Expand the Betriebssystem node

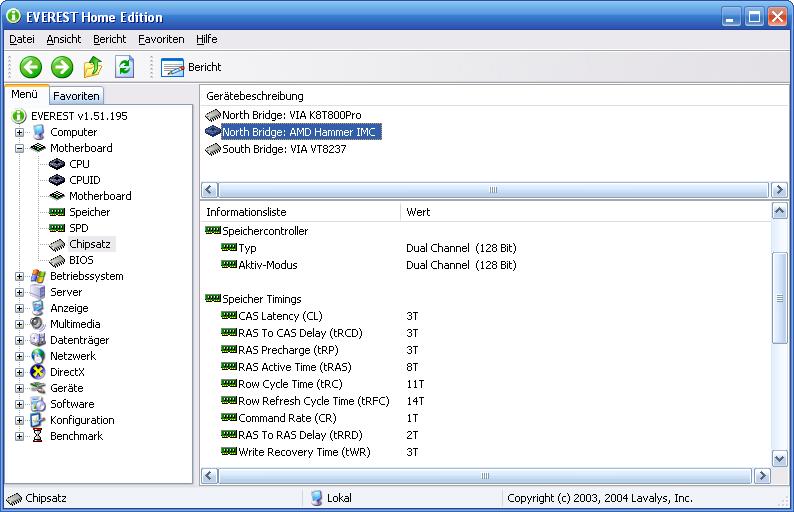[19, 277]
